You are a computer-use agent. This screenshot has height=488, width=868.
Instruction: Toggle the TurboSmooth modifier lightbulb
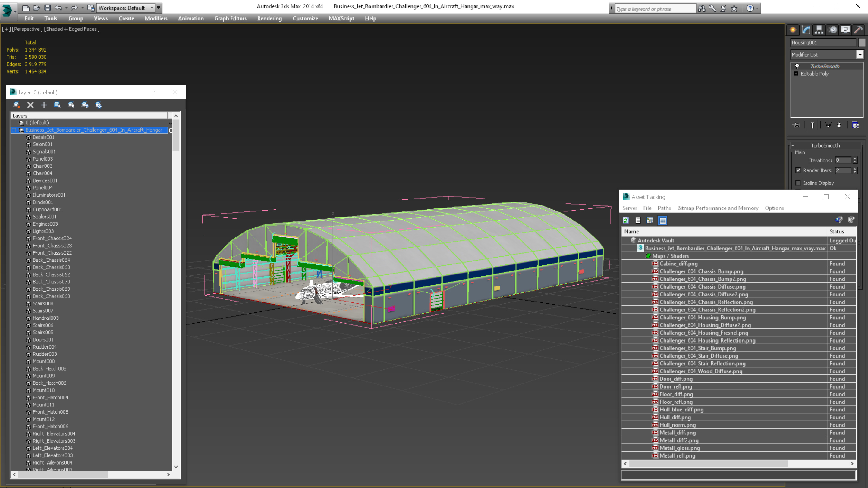tap(797, 66)
